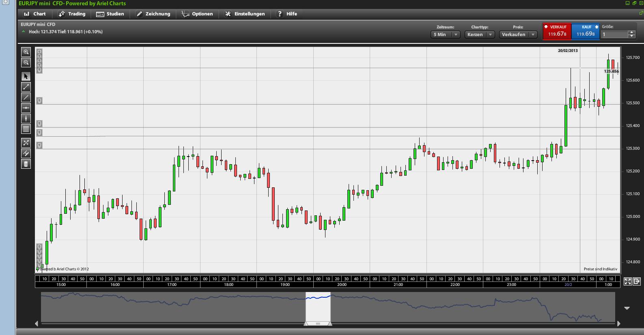Select the crossed arrows drawing tool
The image size is (644, 335).
coord(26,143)
